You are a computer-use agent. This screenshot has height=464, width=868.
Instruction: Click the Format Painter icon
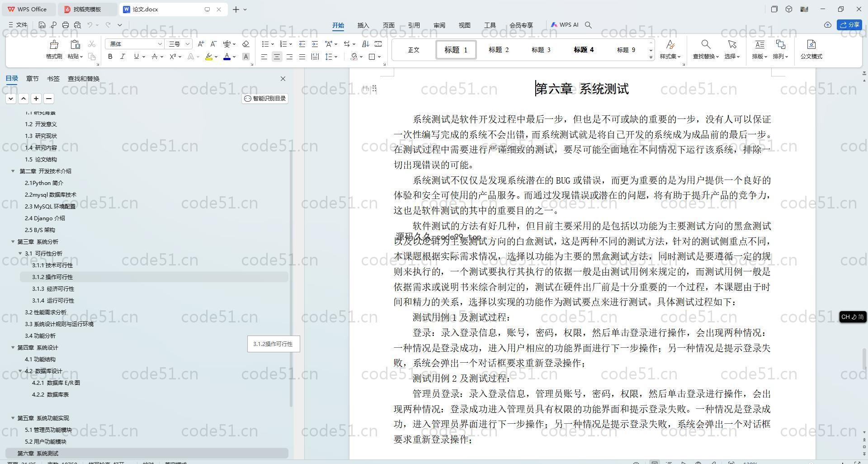(54, 45)
